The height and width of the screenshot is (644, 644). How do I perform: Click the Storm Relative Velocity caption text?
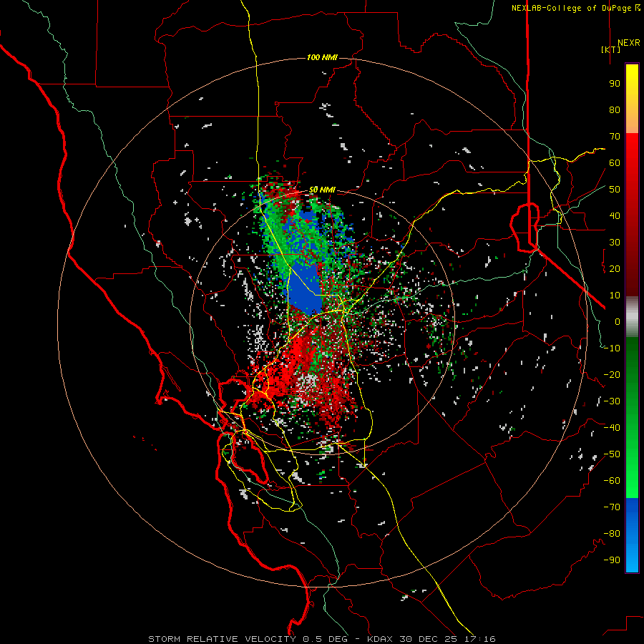pyautogui.click(x=322, y=639)
